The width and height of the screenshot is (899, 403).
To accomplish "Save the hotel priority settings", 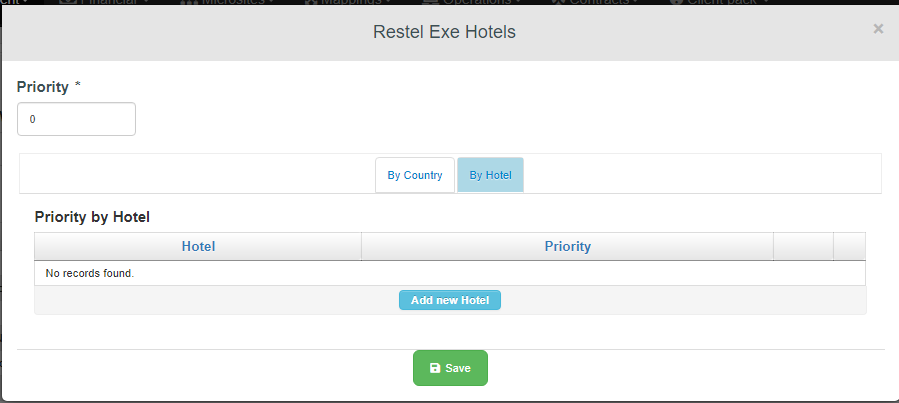I will click(450, 368).
